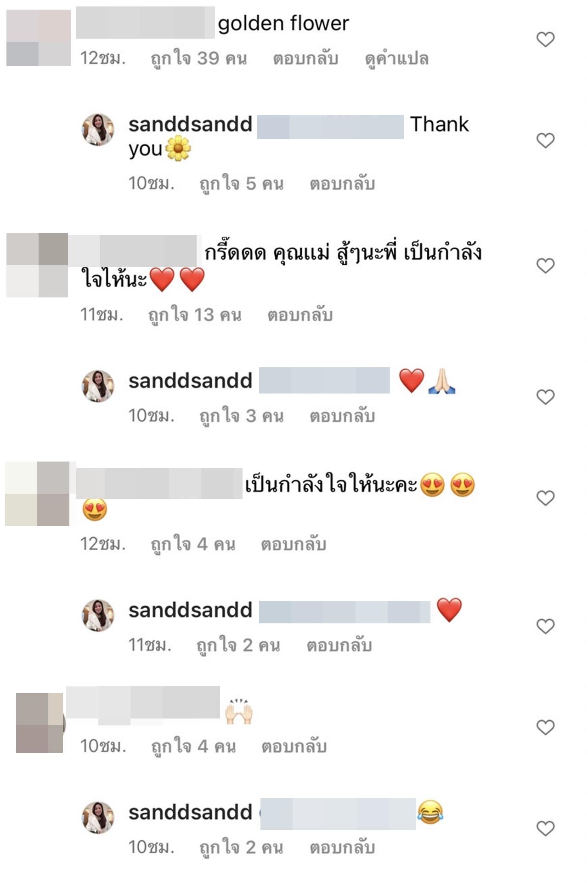This screenshot has width=588, height=884.
Task: Open sanddsandd avatar on laughing emoji reply
Action: coord(98,817)
